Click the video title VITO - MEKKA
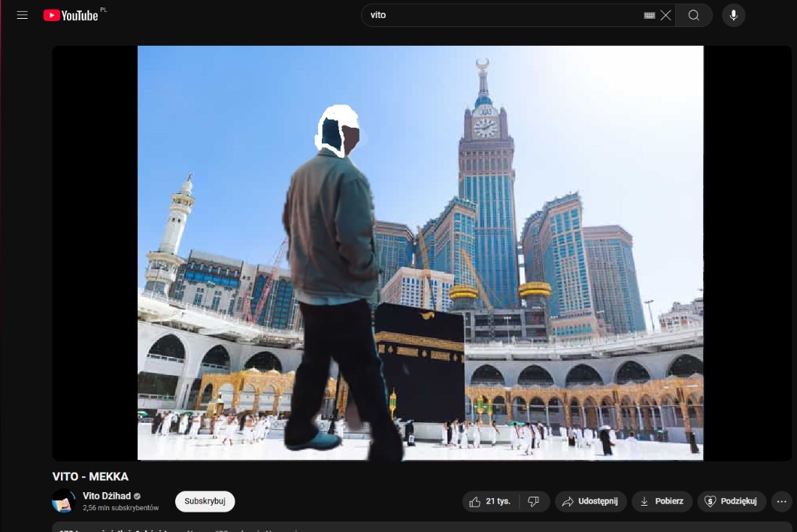Viewport: 797px width, 532px height. (90, 476)
